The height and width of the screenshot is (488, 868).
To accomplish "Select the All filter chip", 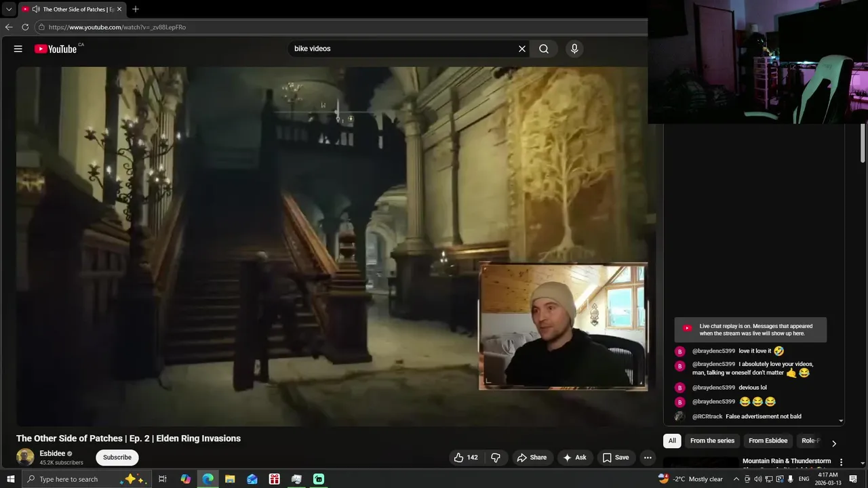I will pyautogui.click(x=672, y=441).
